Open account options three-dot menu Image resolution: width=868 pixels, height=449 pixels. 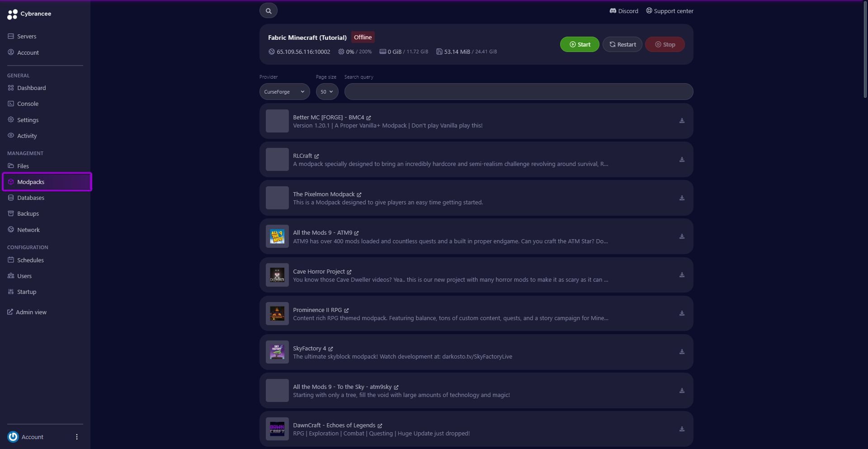tap(77, 437)
